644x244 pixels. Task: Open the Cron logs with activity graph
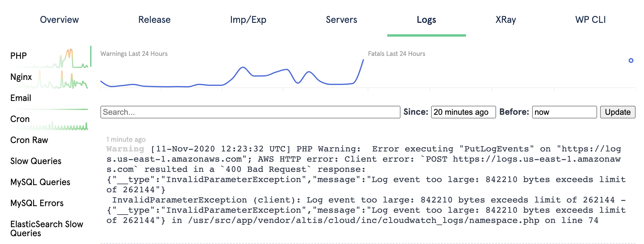pyautogui.click(x=20, y=119)
